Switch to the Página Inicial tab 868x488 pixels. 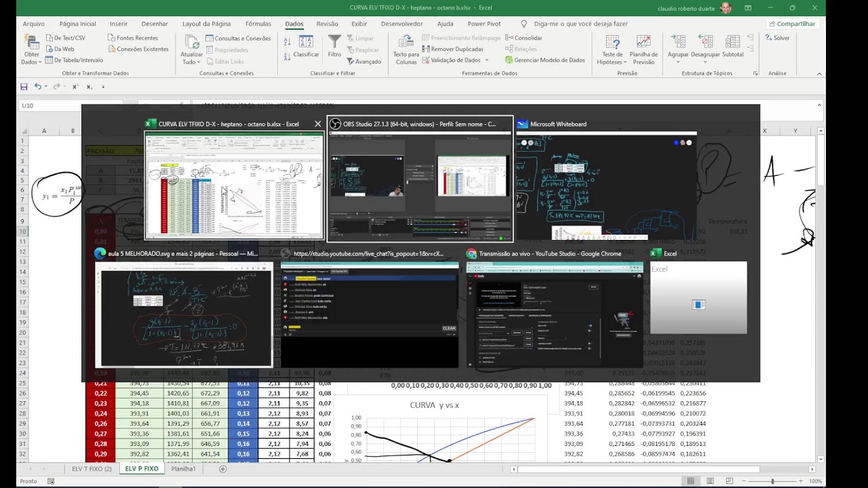[78, 24]
